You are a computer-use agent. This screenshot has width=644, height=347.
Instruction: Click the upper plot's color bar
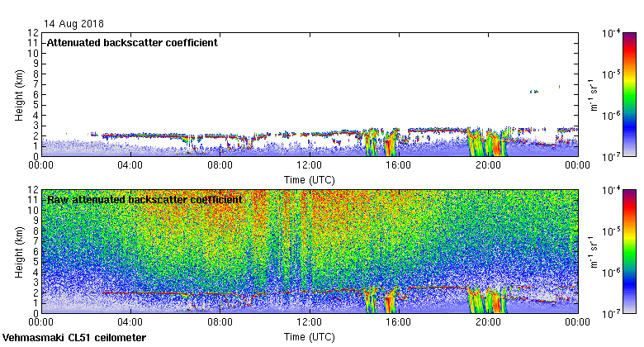click(x=629, y=94)
